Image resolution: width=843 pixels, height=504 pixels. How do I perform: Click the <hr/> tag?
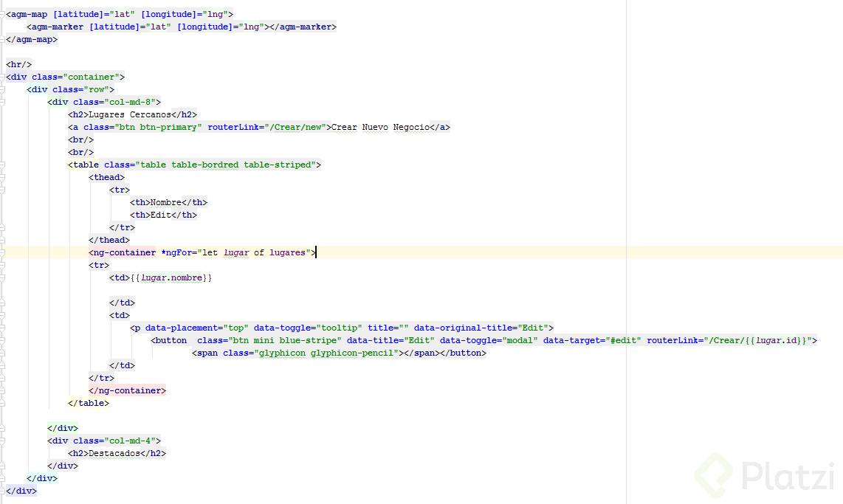click(18, 64)
